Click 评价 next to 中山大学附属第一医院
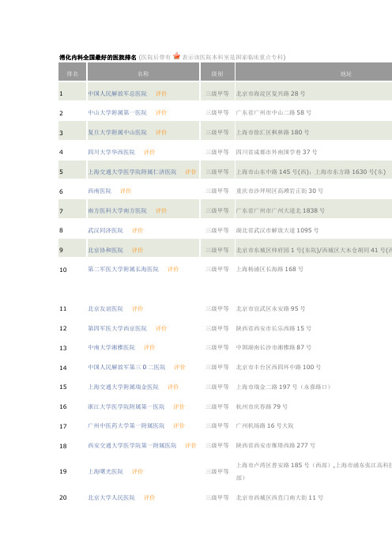This screenshot has width=392, height=555. 161,112
